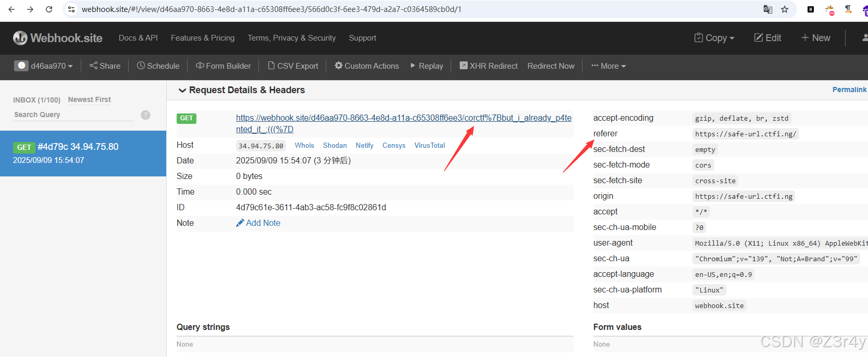Click Replay request
868x357 pixels.
pos(427,66)
